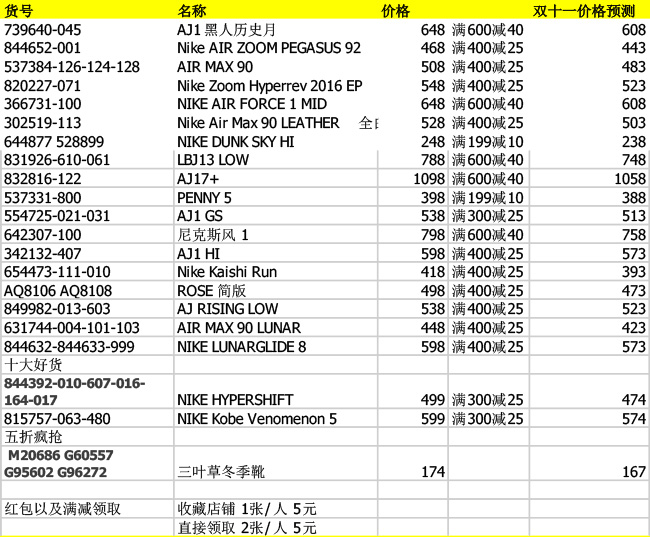This screenshot has width=650, height=537.
Task: Click the "Nike AIR ZOOM PEGASUS 92" cell
Action: 268,48
